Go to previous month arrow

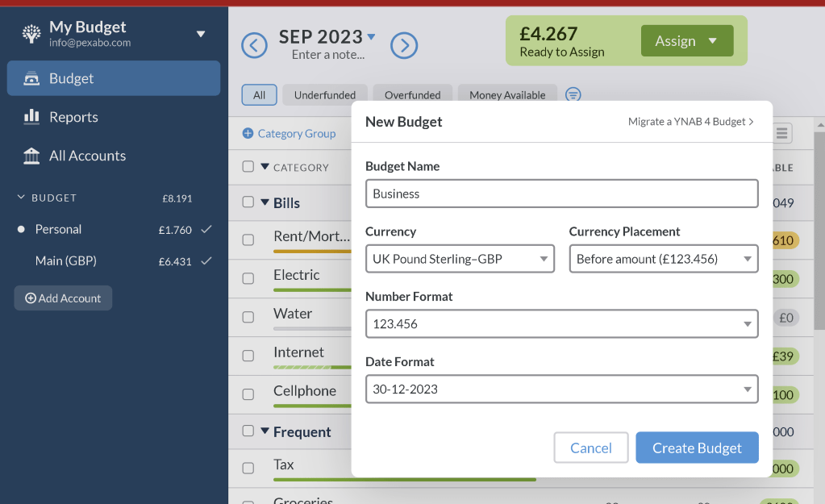[254, 46]
